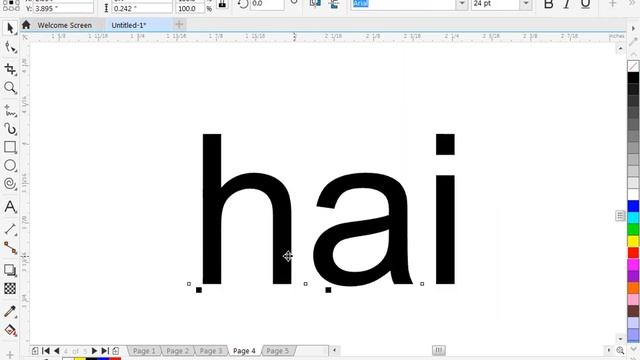
Task: Toggle Italic text formatting
Action: 567,4
